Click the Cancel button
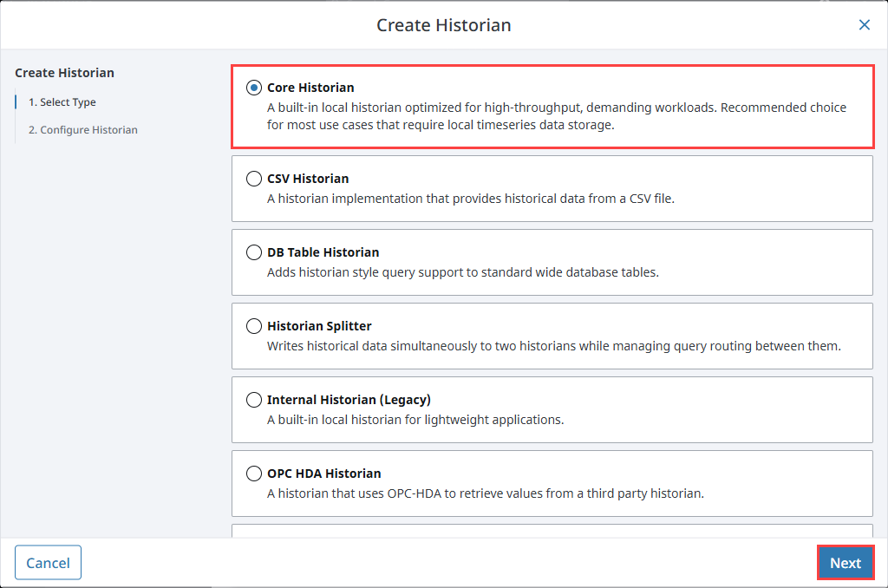The height and width of the screenshot is (588, 888). [x=48, y=562]
